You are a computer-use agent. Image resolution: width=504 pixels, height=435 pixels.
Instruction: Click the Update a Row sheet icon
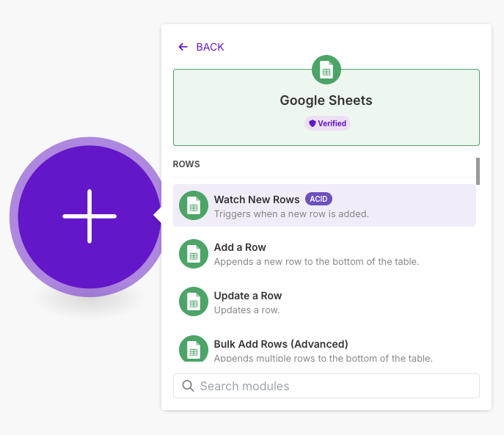tap(194, 301)
